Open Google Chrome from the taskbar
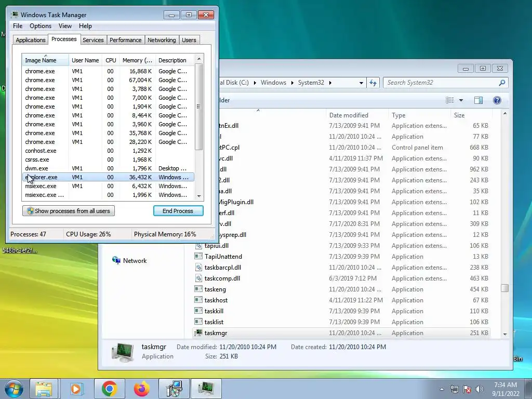 pos(109,389)
